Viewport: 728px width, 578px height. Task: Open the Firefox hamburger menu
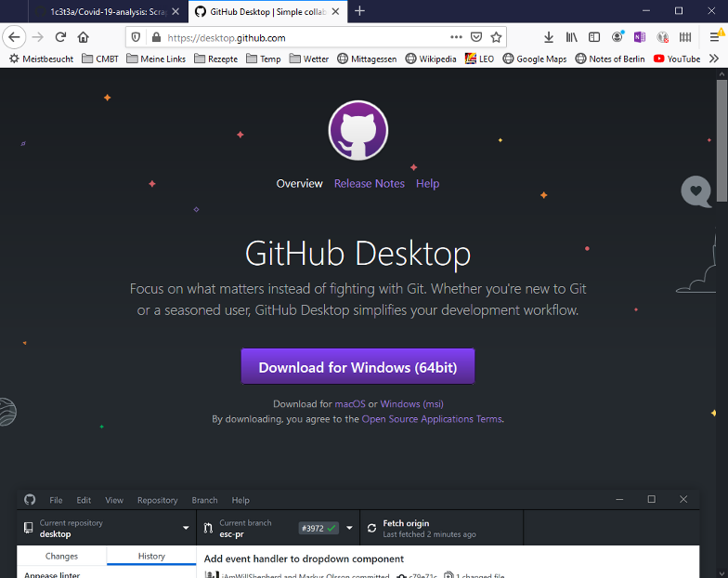click(x=714, y=37)
